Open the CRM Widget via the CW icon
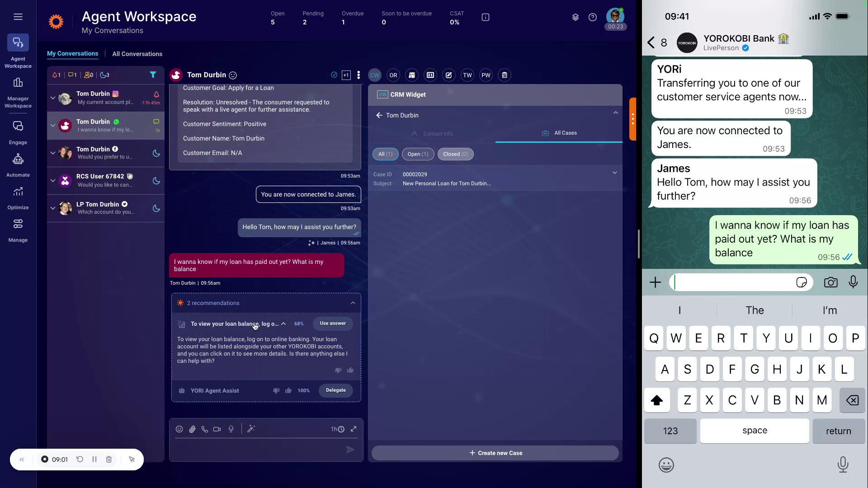This screenshot has width=868, height=488. click(x=374, y=75)
